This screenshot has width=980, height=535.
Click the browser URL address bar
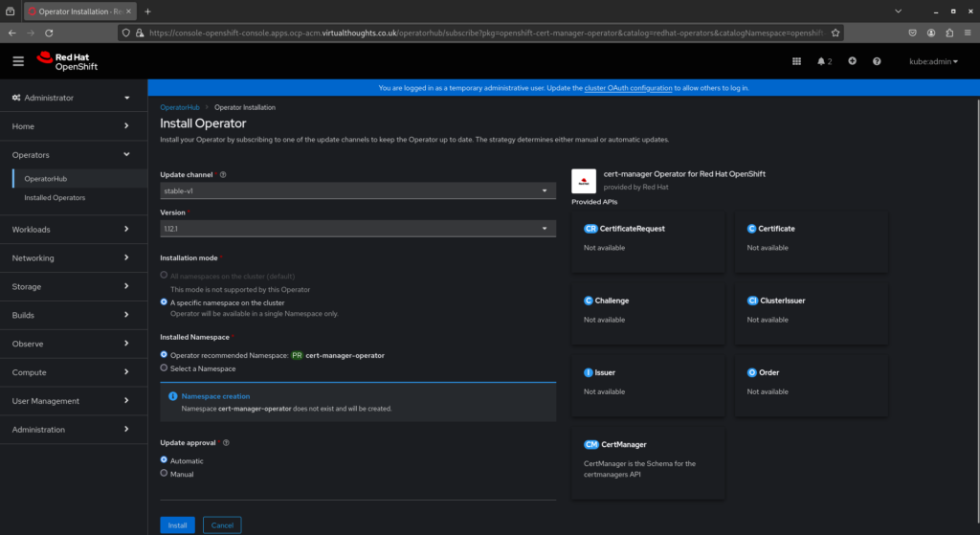485,33
